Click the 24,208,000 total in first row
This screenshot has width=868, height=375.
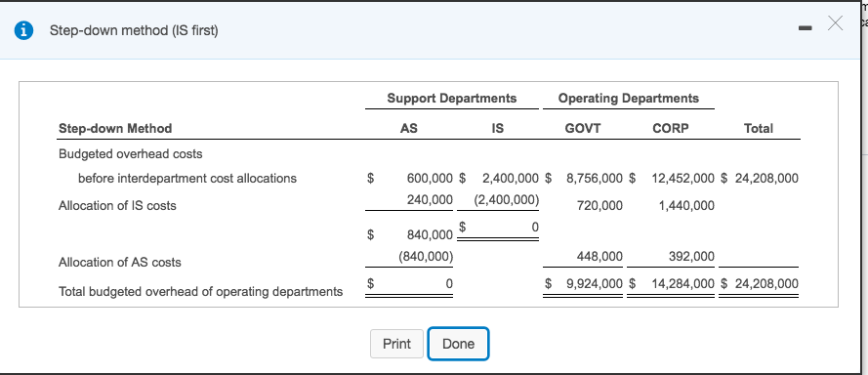(766, 179)
